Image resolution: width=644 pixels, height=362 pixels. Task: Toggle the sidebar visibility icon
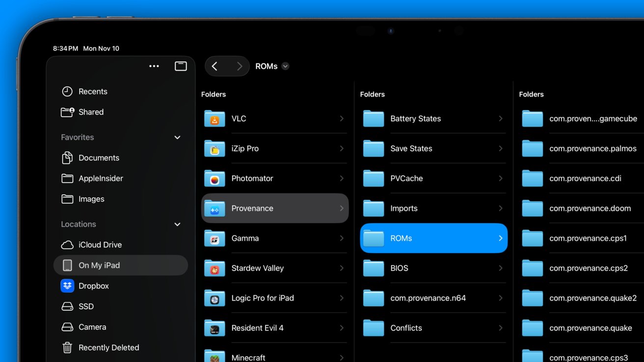coord(181,66)
